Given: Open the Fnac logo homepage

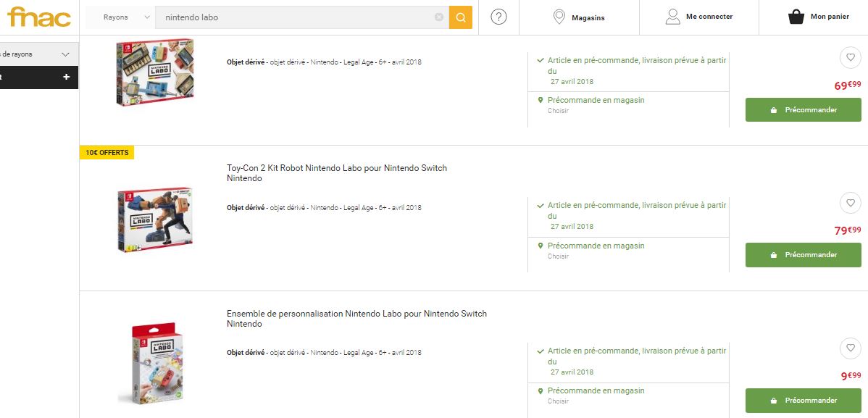Looking at the screenshot, I should tap(39, 17).
